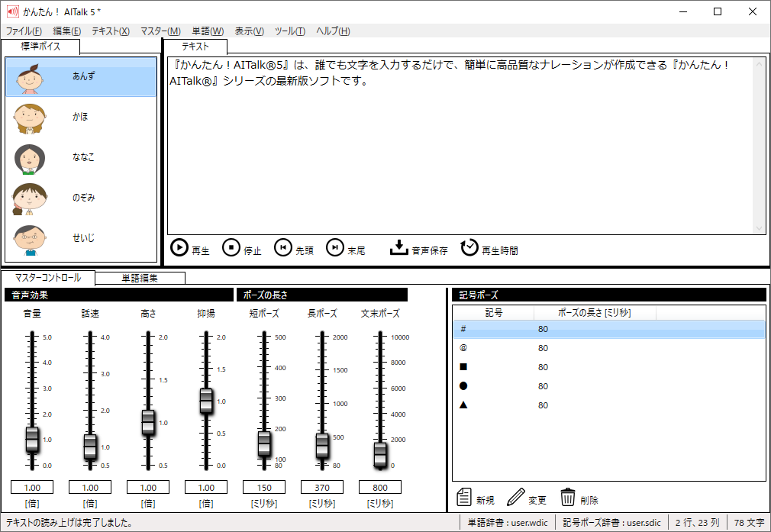The width and height of the screenshot is (771, 532).
Task: Jump to end with the 末尾 icon
Action: [334, 247]
